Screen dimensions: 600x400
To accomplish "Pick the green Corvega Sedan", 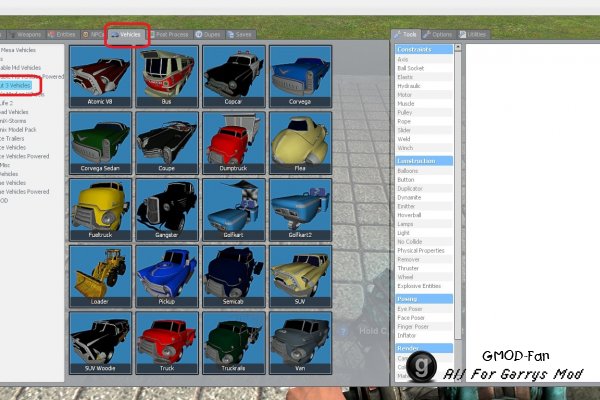I will pyautogui.click(x=100, y=143).
